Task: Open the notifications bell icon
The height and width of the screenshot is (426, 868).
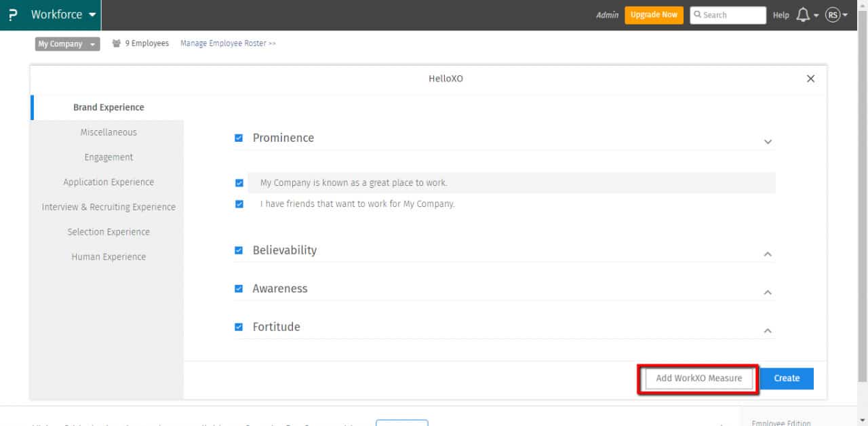Action: [x=803, y=15]
